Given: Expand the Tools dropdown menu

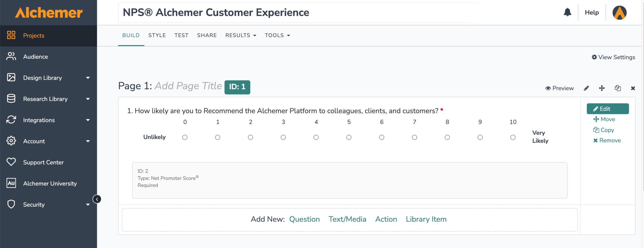Looking at the screenshot, I should coord(277,35).
